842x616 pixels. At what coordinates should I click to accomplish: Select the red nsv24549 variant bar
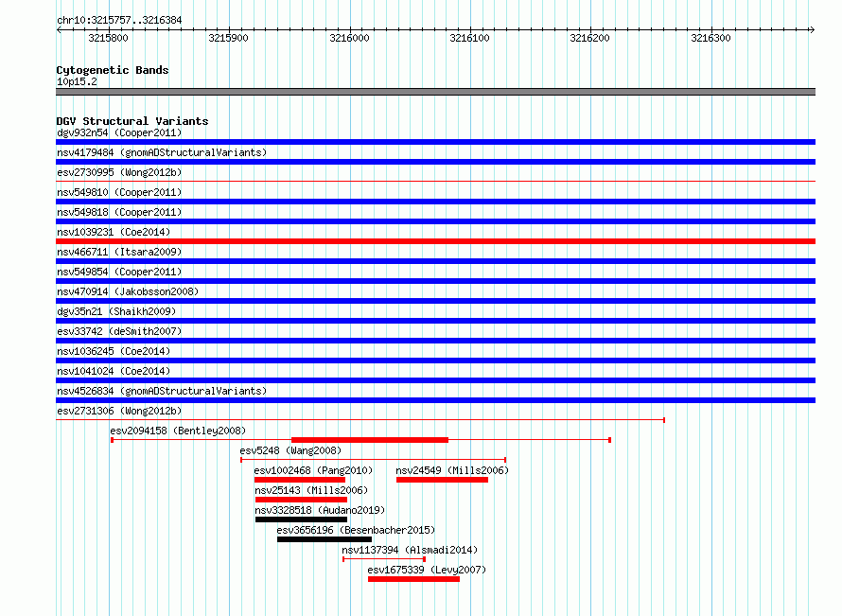coord(442,480)
